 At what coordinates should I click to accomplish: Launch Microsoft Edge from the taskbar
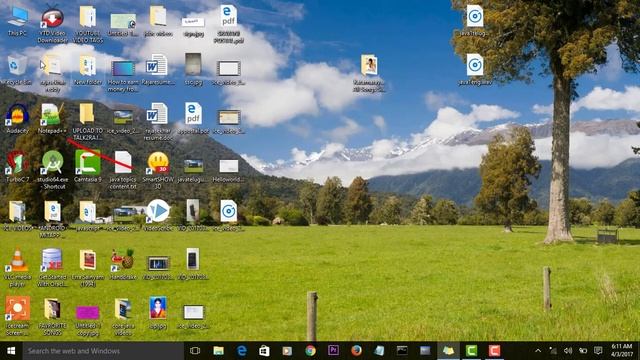242,351
